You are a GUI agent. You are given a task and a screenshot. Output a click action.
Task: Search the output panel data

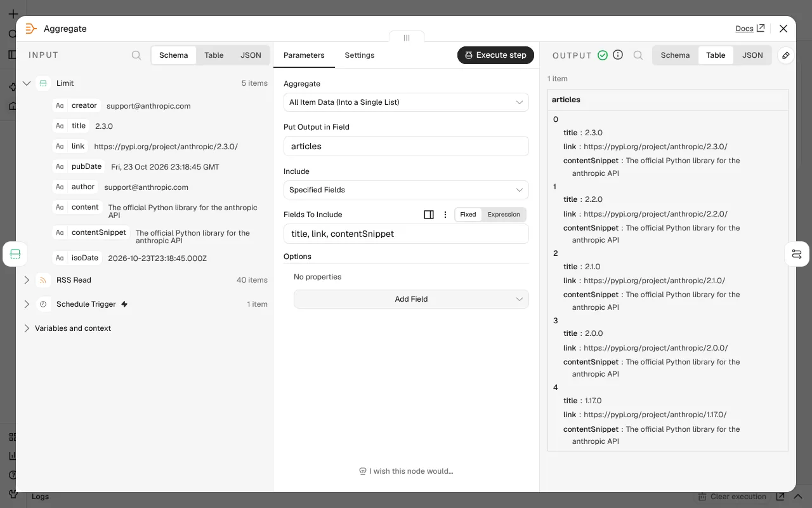pos(638,55)
